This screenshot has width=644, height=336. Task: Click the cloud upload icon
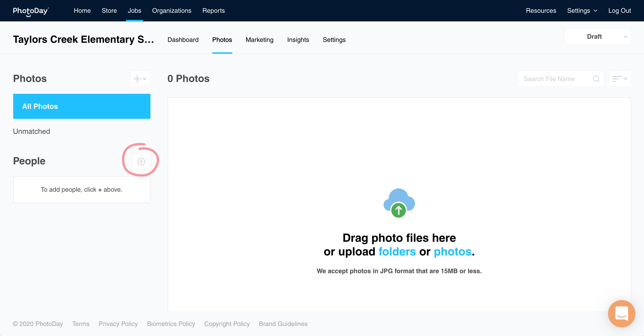pos(399,203)
